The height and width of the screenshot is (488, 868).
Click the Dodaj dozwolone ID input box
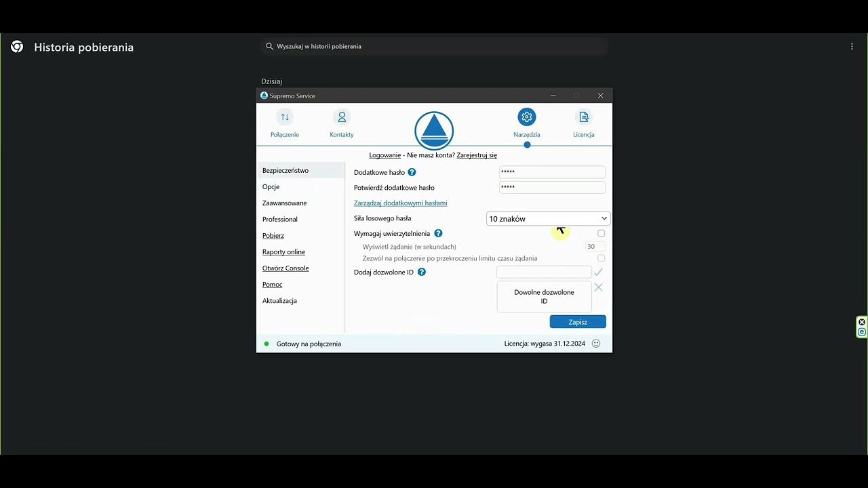click(x=544, y=272)
